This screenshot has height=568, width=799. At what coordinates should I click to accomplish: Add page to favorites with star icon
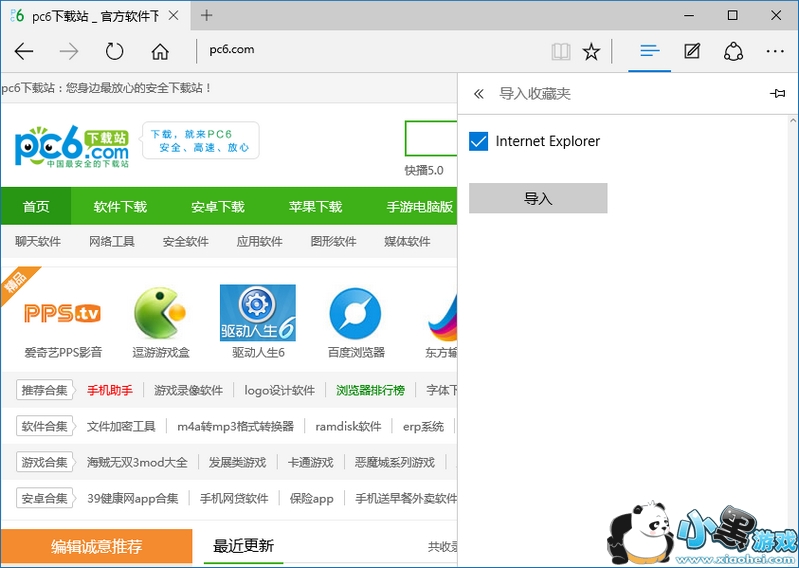pyautogui.click(x=591, y=51)
